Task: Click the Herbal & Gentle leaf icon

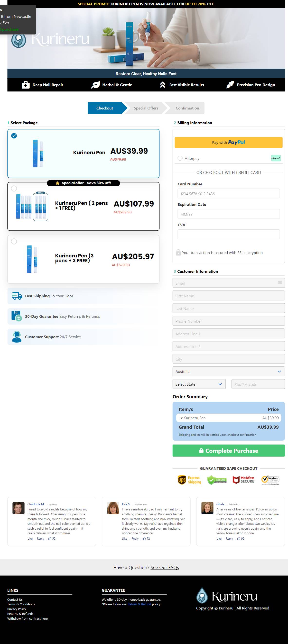Action: pyautogui.click(x=96, y=85)
